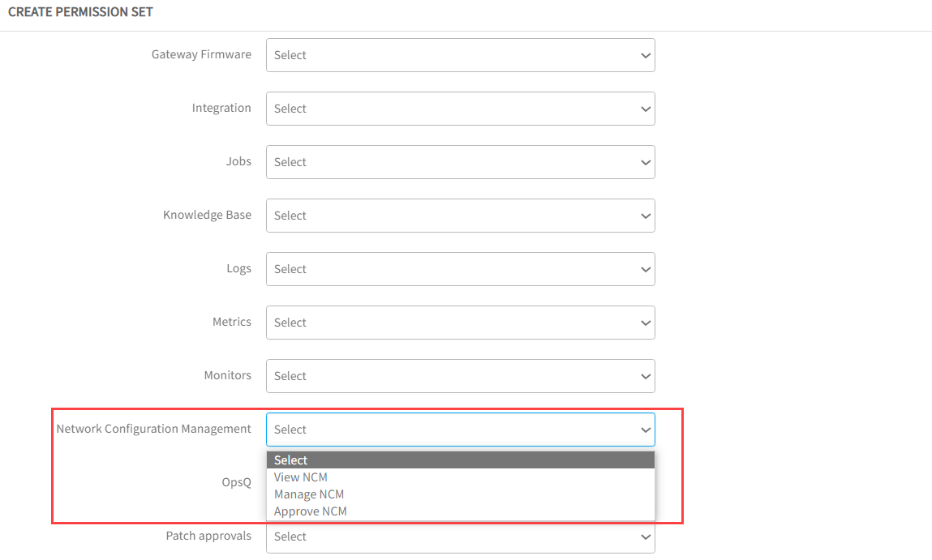Viewport: 932px width, 560px height.
Task: Click the Network Configuration Management label
Action: pyautogui.click(x=154, y=429)
